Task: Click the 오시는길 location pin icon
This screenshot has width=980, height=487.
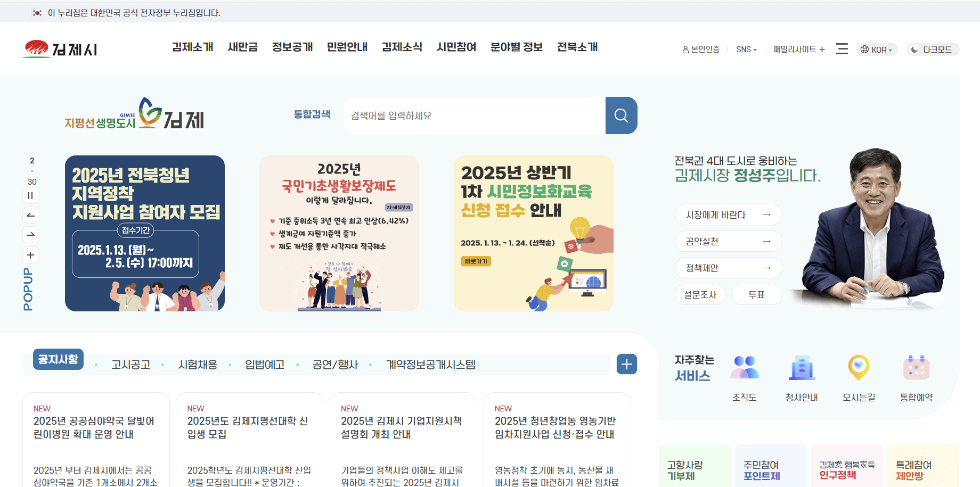Action: coord(858,366)
